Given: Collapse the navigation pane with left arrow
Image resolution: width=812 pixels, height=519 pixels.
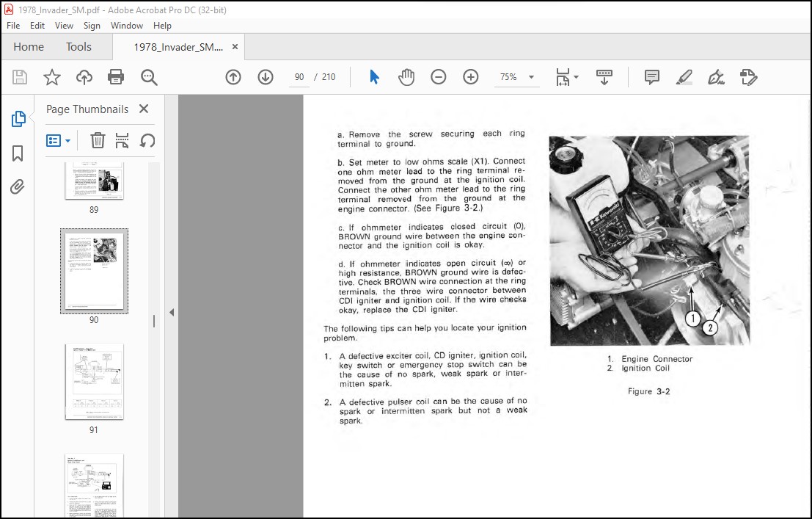Looking at the screenshot, I should (x=172, y=312).
